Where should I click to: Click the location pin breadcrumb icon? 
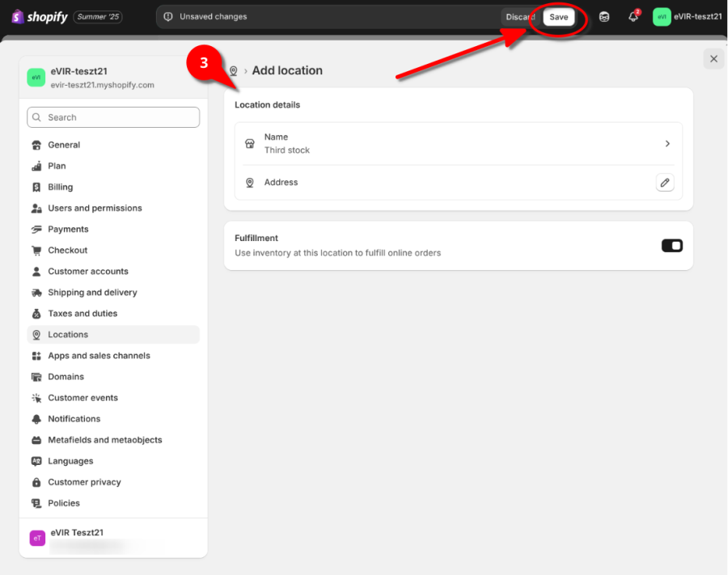[234, 71]
